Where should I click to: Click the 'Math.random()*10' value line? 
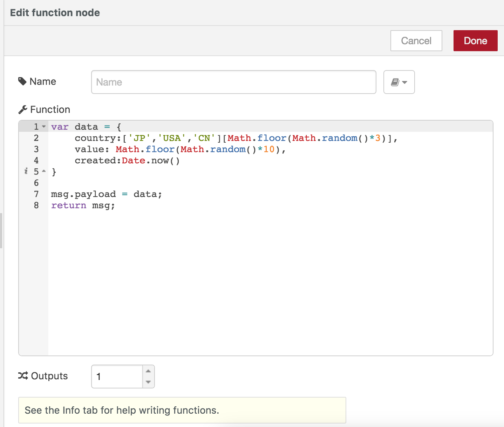(x=180, y=149)
